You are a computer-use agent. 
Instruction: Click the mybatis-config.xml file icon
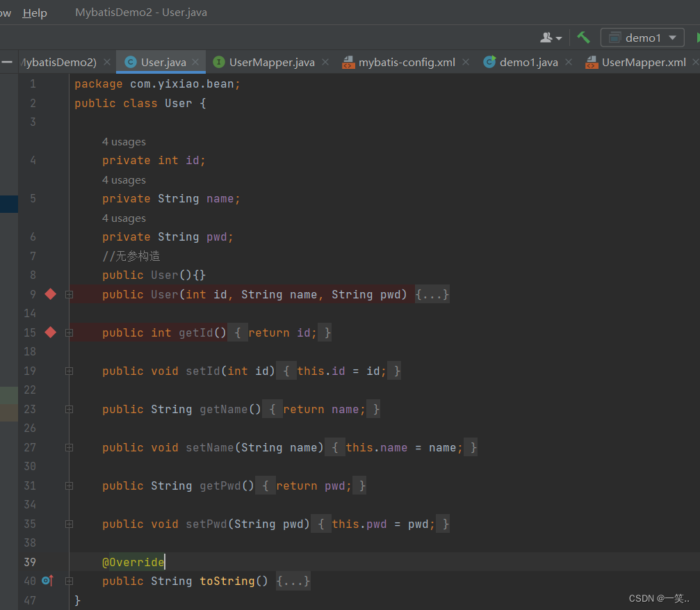[348, 62]
